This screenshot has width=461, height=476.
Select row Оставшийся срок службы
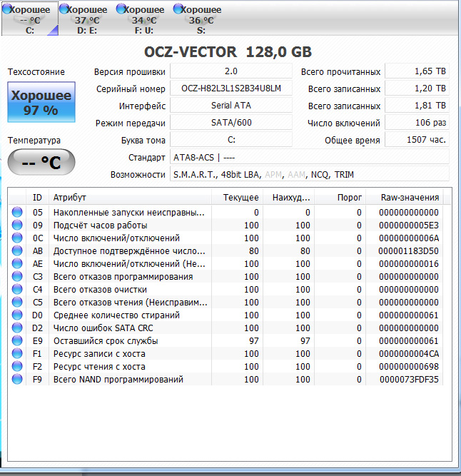pyautogui.click(x=226, y=340)
